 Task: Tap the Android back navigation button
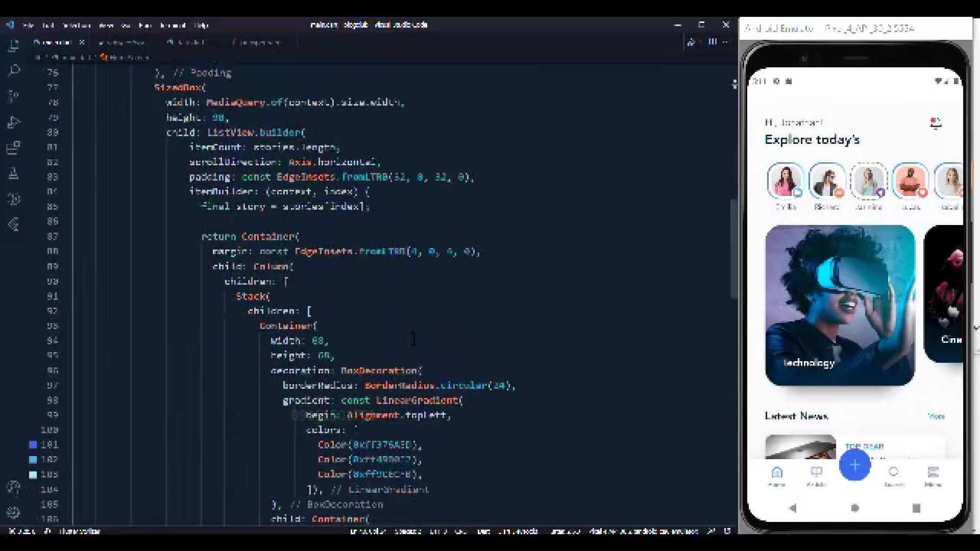[x=793, y=508]
